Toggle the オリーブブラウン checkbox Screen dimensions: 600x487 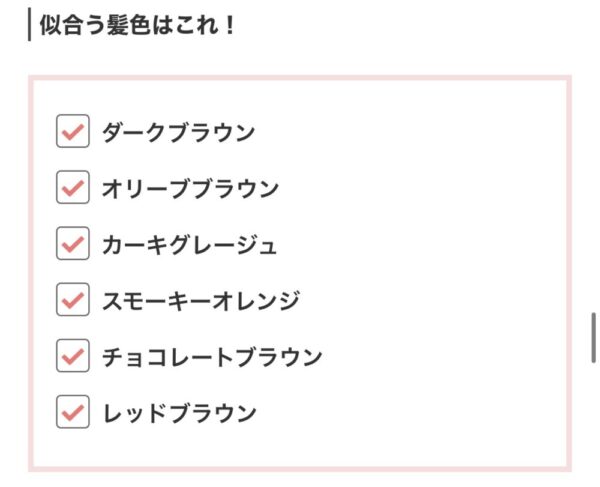pyautogui.click(x=73, y=187)
